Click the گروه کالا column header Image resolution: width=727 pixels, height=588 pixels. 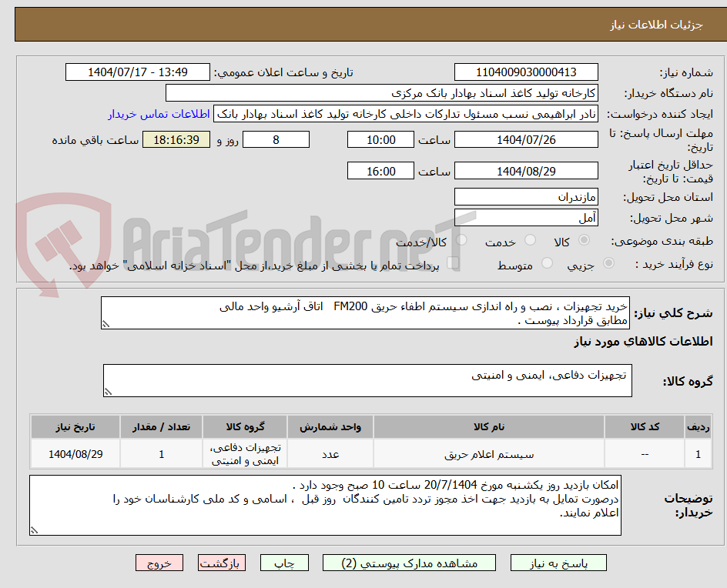coord(245,426)
